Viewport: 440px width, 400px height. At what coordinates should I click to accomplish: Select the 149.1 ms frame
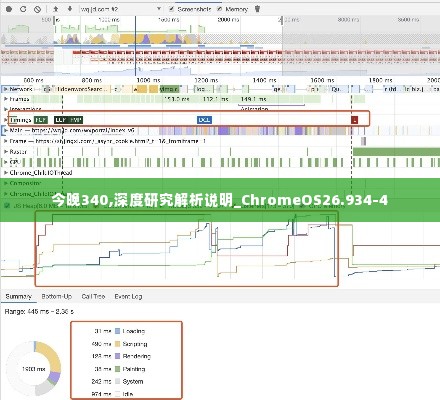(253, 99)
